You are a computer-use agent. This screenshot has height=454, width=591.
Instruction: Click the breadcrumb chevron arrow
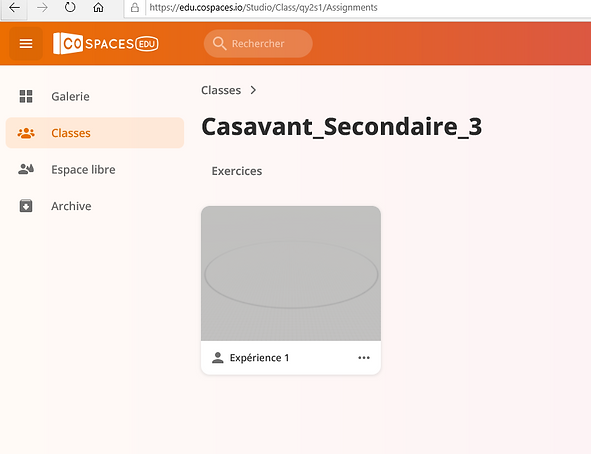click(253, 90)
